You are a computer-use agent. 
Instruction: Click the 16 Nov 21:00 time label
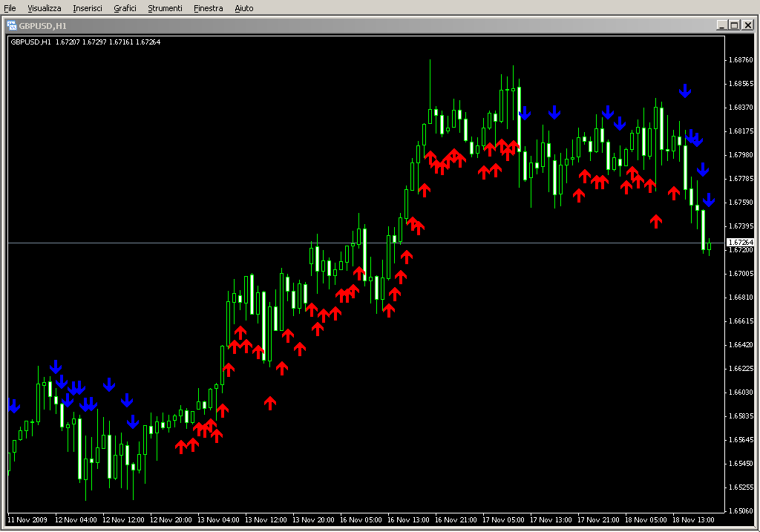tap(456, 520)
